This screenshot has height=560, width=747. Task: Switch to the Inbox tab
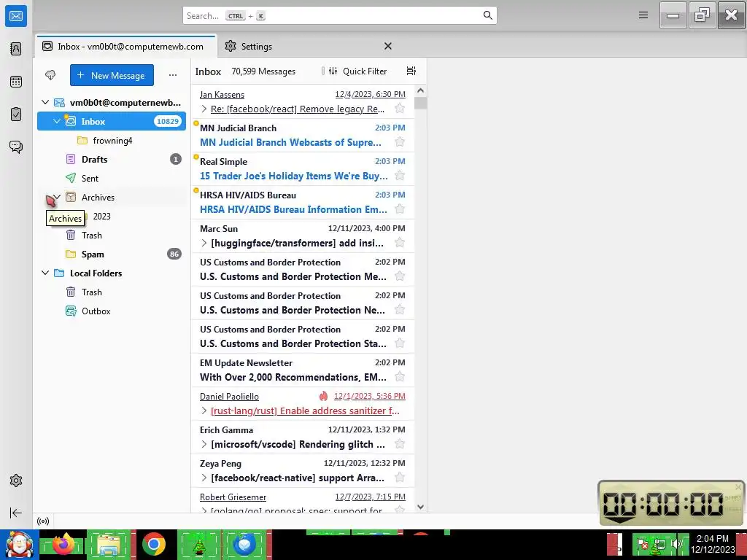pos(126,46)
